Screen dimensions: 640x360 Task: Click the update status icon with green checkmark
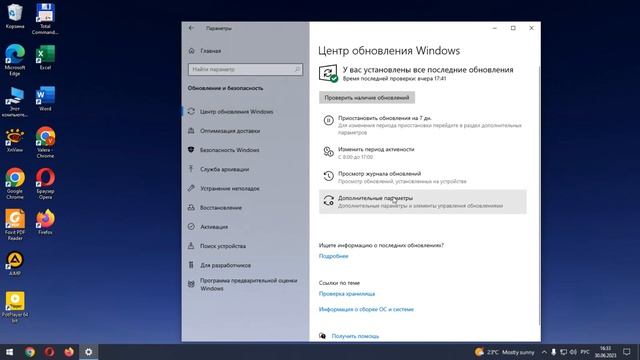coord(328,73)
